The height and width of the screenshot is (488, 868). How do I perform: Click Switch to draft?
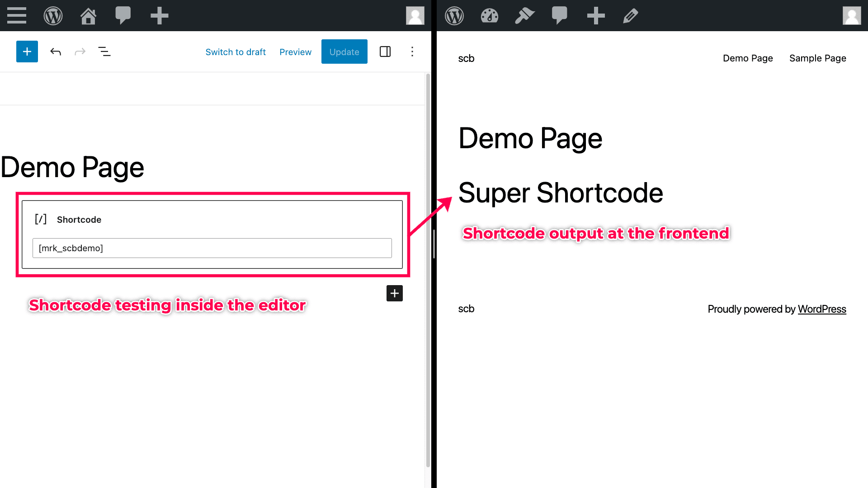236,52
